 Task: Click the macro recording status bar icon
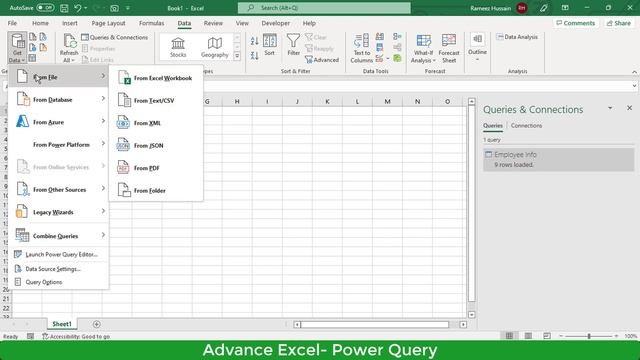[x=31, y=336]
